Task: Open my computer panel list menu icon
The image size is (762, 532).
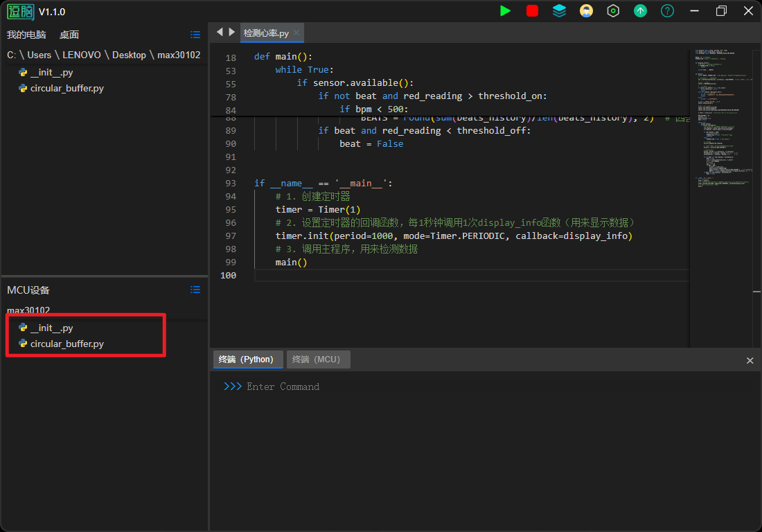Action: click(x=195, y=35)
